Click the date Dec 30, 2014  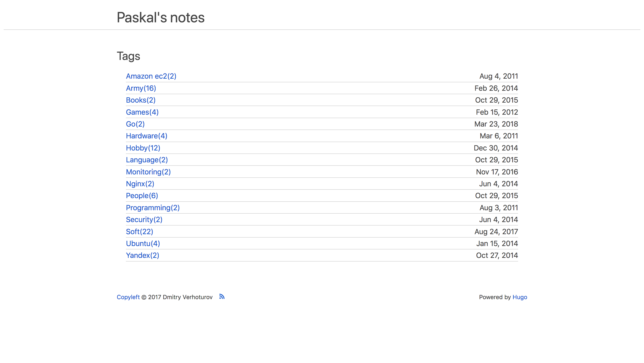[496, 148]
